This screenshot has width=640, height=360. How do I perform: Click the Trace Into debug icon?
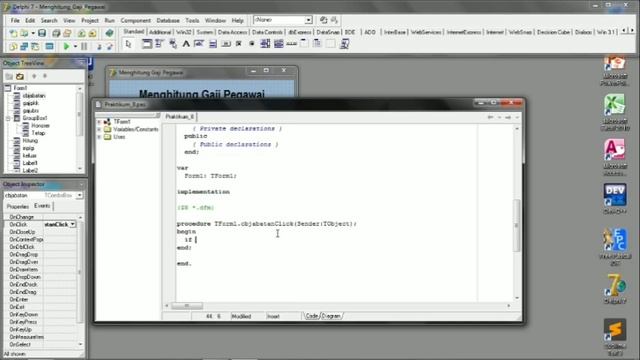coord(99,46)
